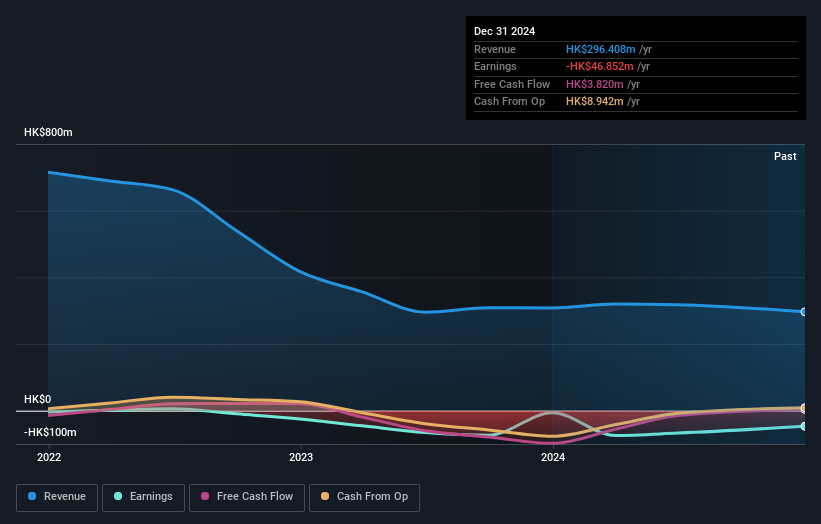Click the 2024 x-axis label
The width and height of the screenshot is (821, 524).
(x=553, y=458)
